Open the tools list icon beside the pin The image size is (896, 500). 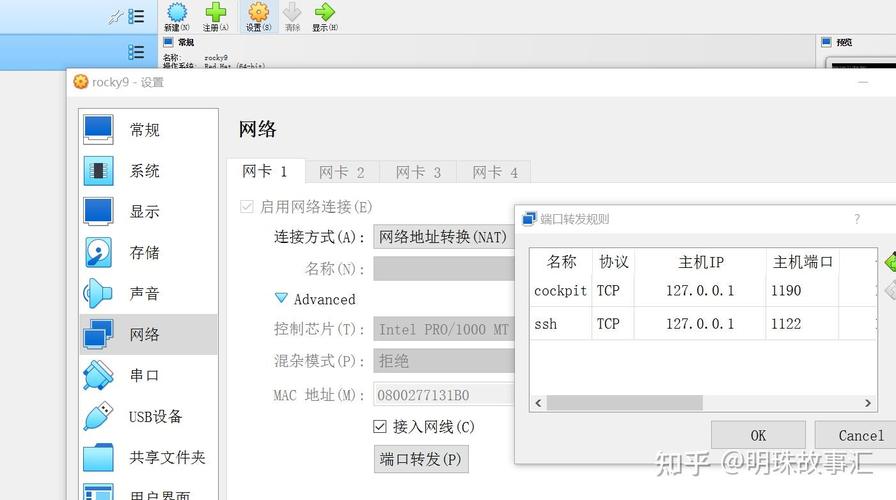136,17
